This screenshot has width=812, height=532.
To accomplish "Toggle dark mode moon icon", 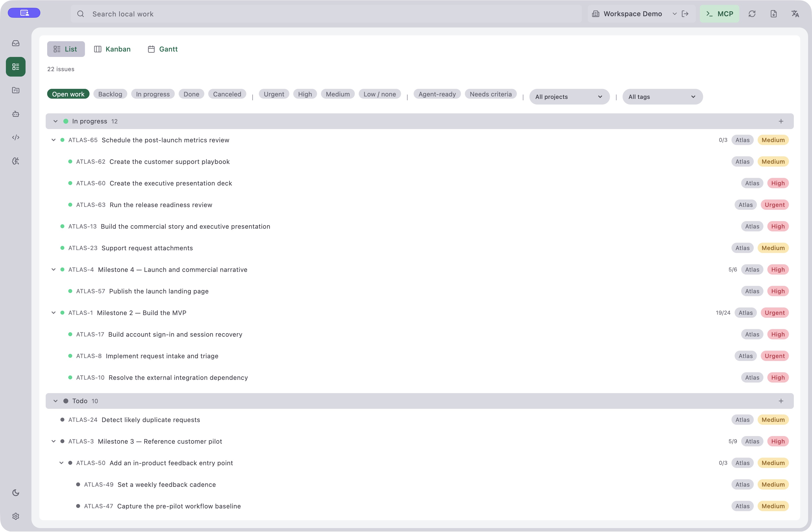I will pyautogui.click(x=16, y=492).
